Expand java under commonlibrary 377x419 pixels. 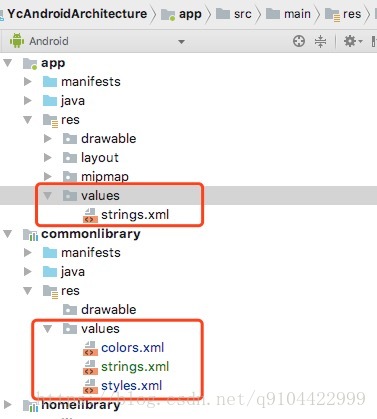pos(28,272)
